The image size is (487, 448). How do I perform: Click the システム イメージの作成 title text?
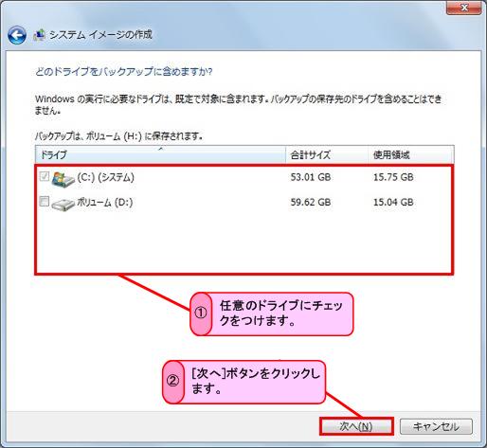(100, 34)
